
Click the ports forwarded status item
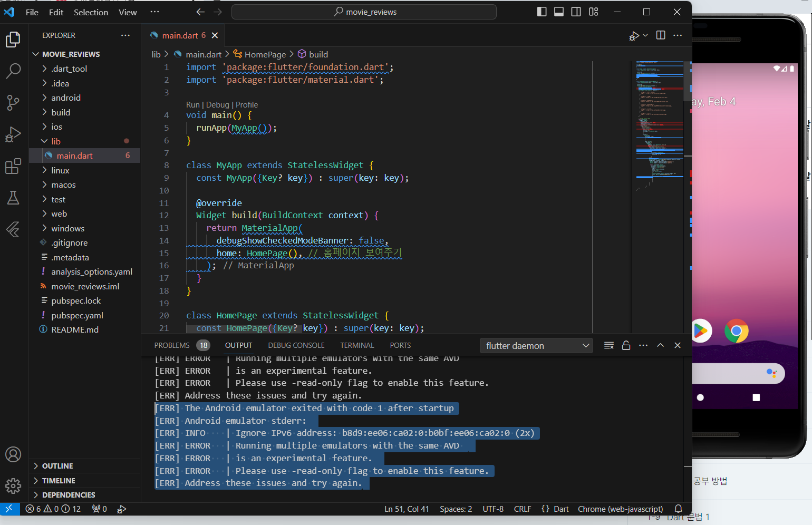coord(100,509)
